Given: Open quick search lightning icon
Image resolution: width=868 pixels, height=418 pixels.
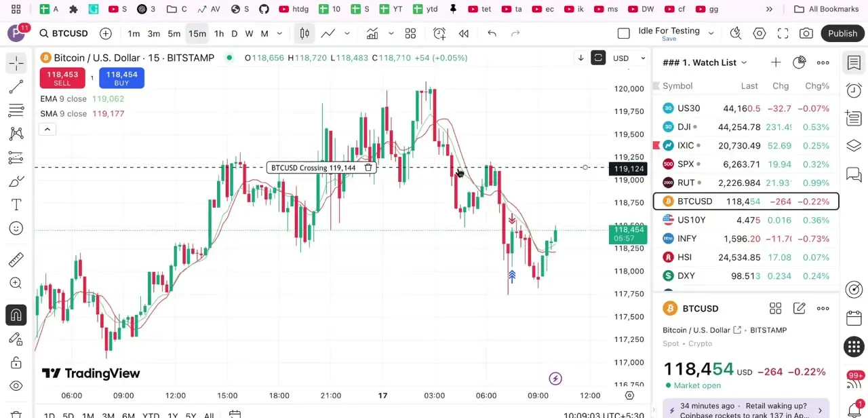Looking at the screenshot, I should pos(736,33).
